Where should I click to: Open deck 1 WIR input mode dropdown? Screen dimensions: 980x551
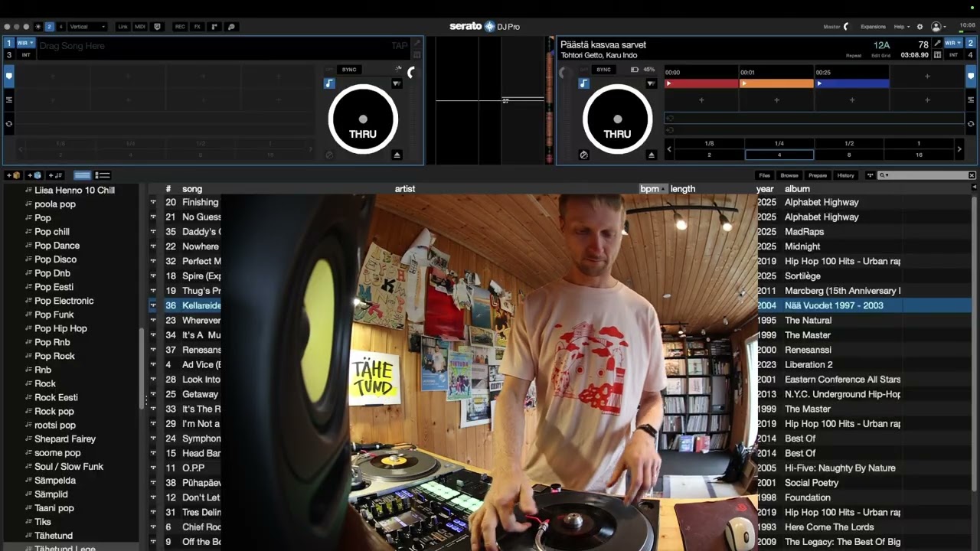(26, 43)
